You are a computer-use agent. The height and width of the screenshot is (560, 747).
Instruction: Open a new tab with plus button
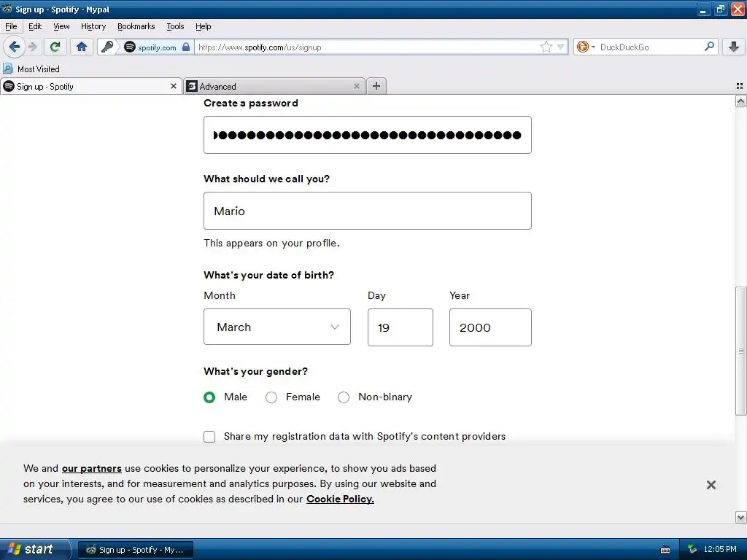[x=376, y=86]
